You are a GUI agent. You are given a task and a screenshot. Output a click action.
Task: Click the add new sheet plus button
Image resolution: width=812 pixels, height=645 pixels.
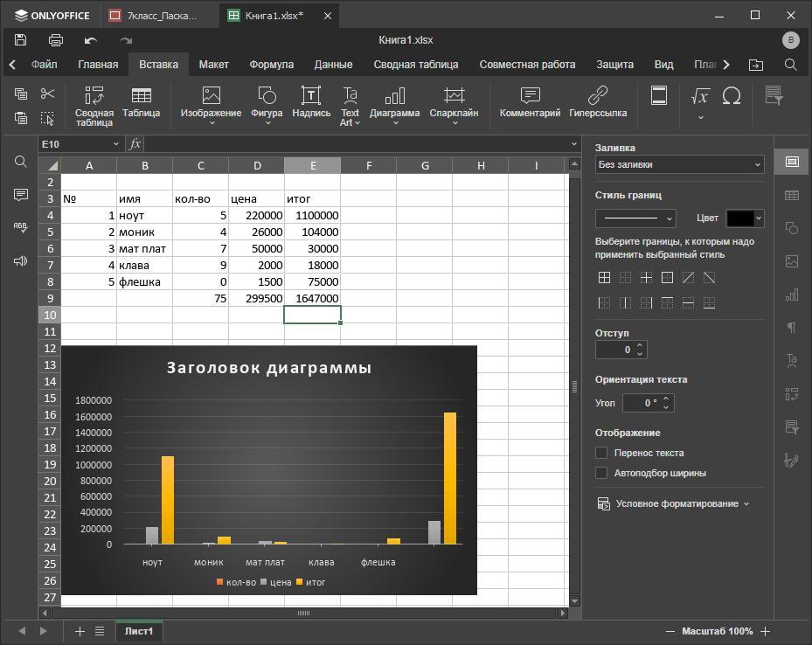[x=80, y=631]
